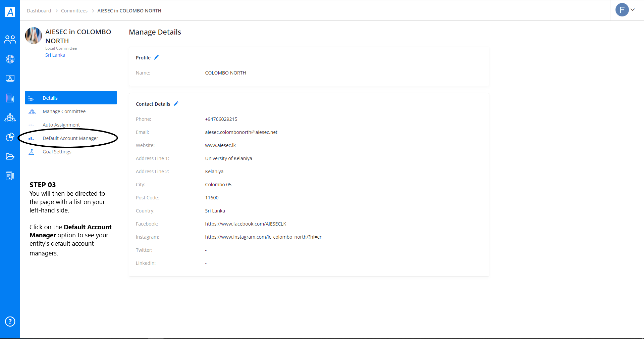Edit Contact Details with pencil icon
Screen dimensions: 644x339
click(x=176, y=104)
